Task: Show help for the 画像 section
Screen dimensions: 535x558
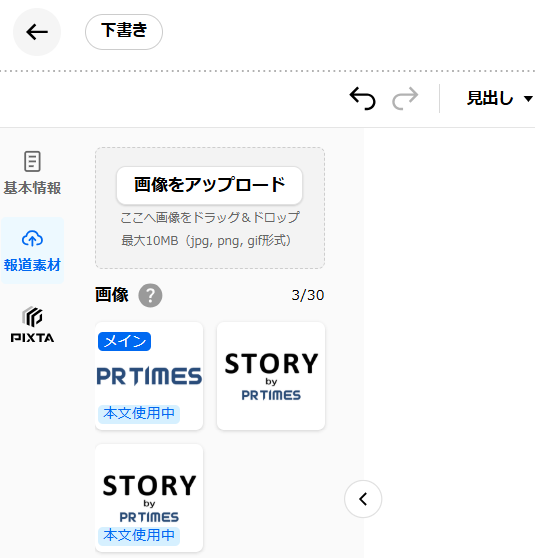Action: (150, 295)
